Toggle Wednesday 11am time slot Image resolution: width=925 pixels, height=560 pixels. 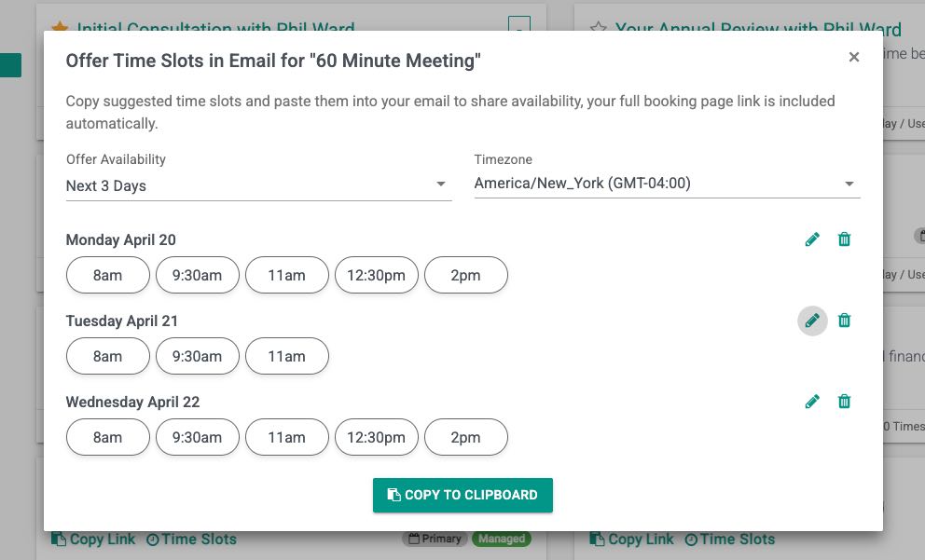(x=286, y=437)
